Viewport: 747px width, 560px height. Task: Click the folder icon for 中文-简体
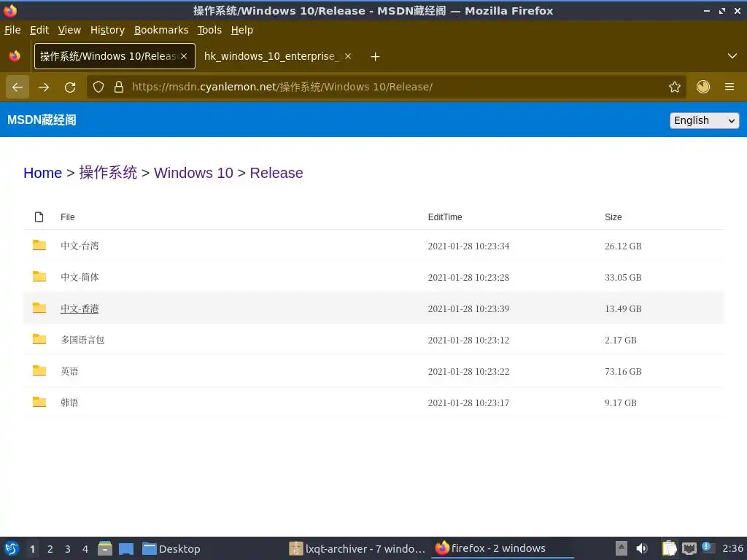pyautogui.click(x=39, y=276)
